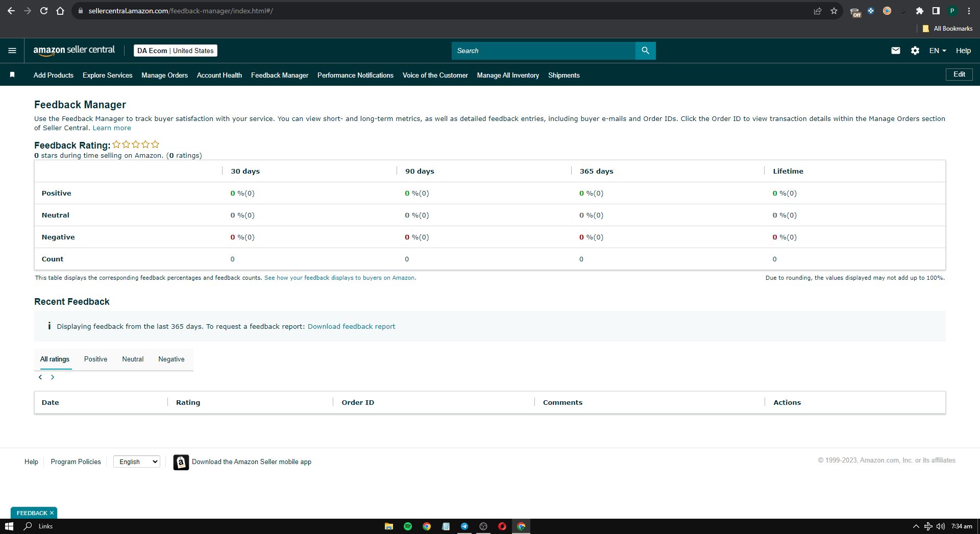Open Add Products in the nav bar

click(54, 75)
